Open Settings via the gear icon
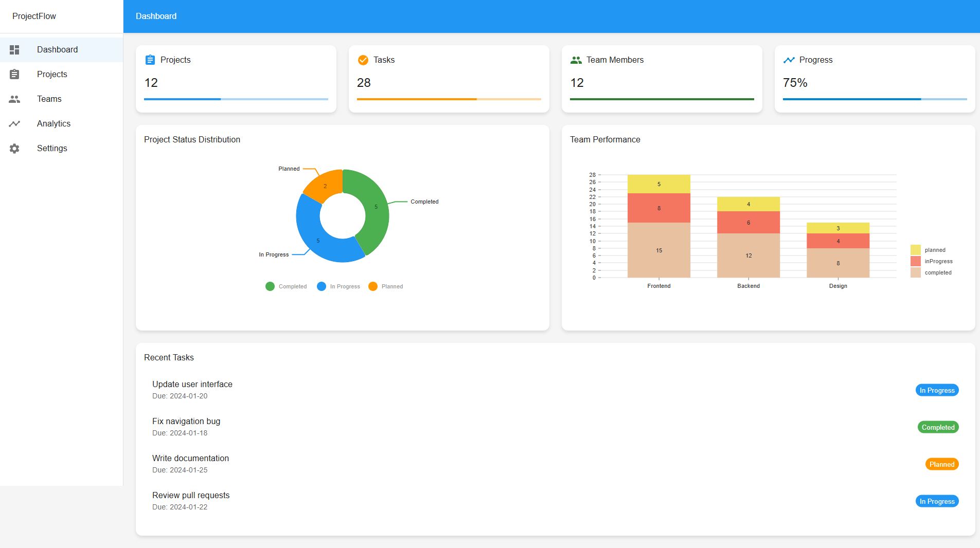 tap(14, 149)
